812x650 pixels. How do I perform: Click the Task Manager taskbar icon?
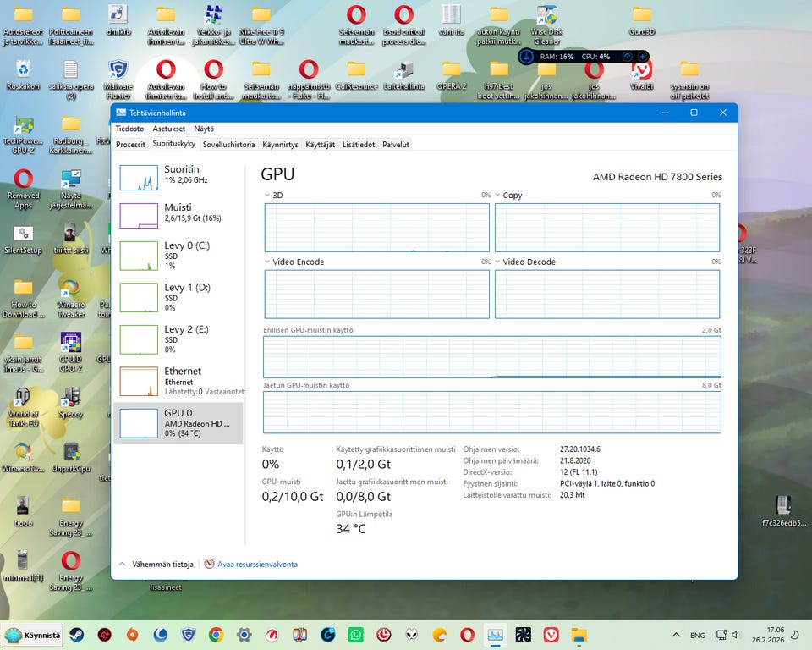495,635
